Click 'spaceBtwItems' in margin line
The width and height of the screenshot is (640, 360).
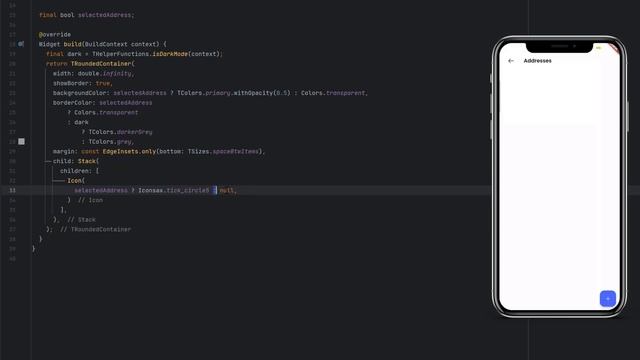tap(236, 151)
